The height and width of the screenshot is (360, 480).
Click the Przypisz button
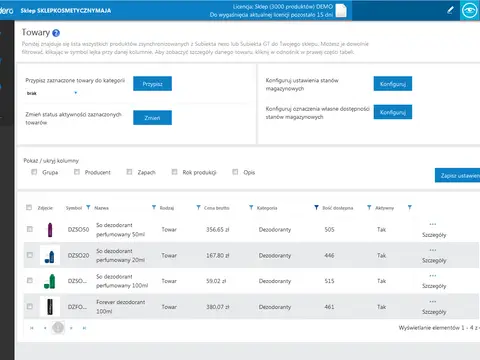pyautogui.click(x=152, y=84)
